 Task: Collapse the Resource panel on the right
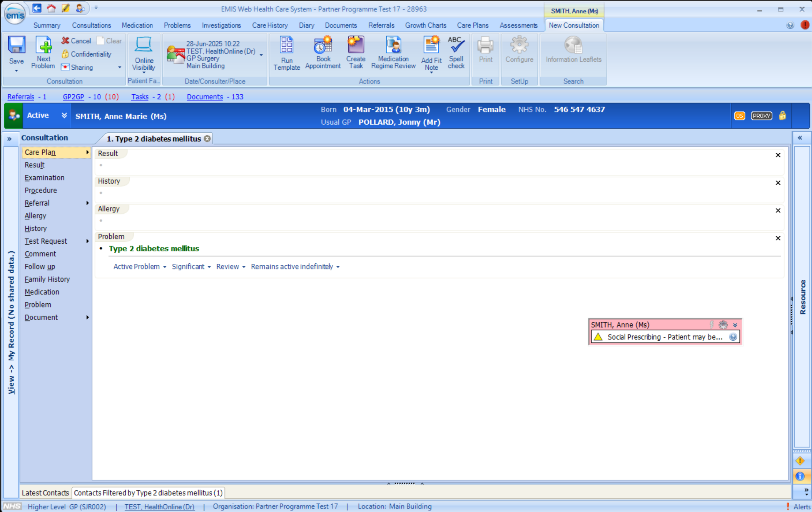click(800, 138)
